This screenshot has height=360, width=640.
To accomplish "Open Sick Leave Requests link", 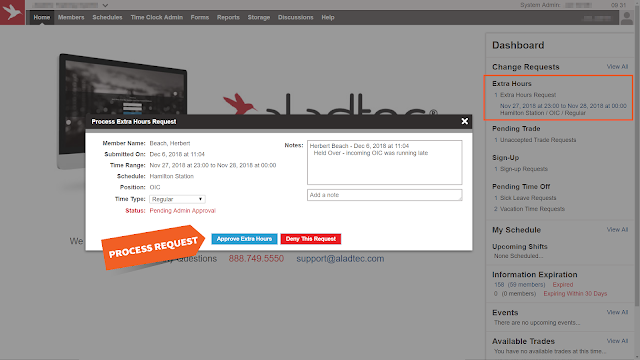I will click(528, 198).
